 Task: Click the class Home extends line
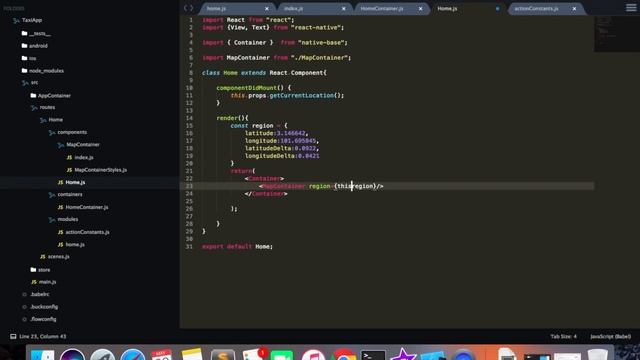click(264, 73)
